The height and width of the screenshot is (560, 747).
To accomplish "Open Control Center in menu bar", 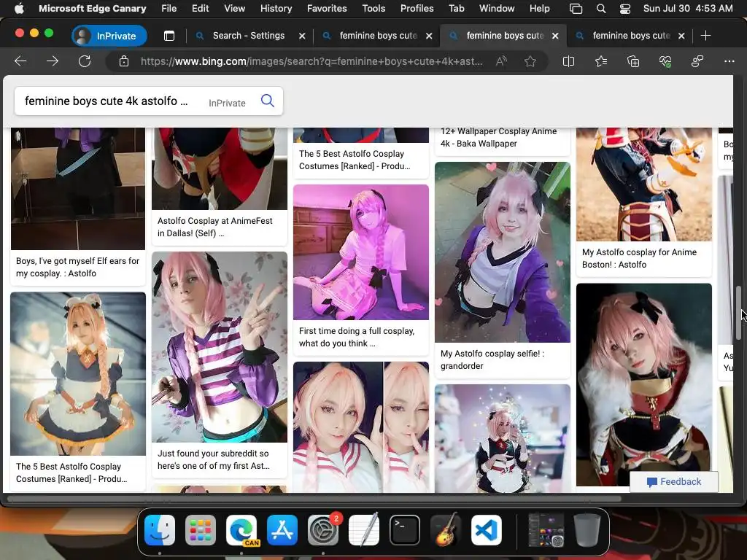I will [625, 9].
